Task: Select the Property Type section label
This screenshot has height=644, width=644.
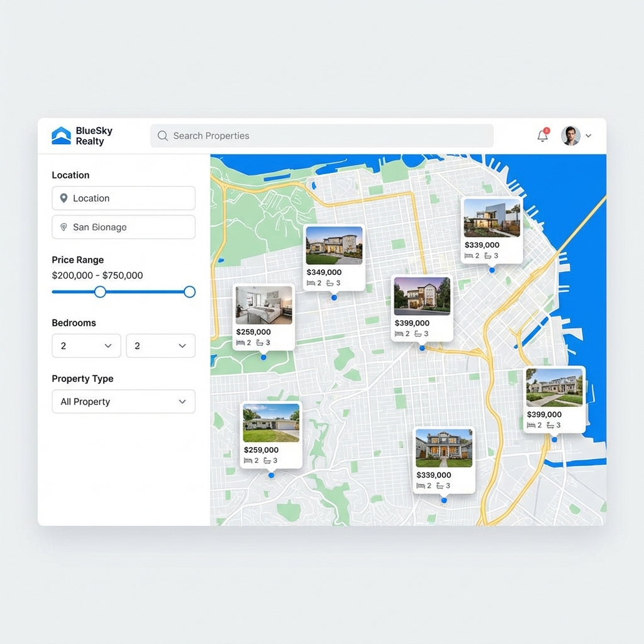Action: [82, 379]
